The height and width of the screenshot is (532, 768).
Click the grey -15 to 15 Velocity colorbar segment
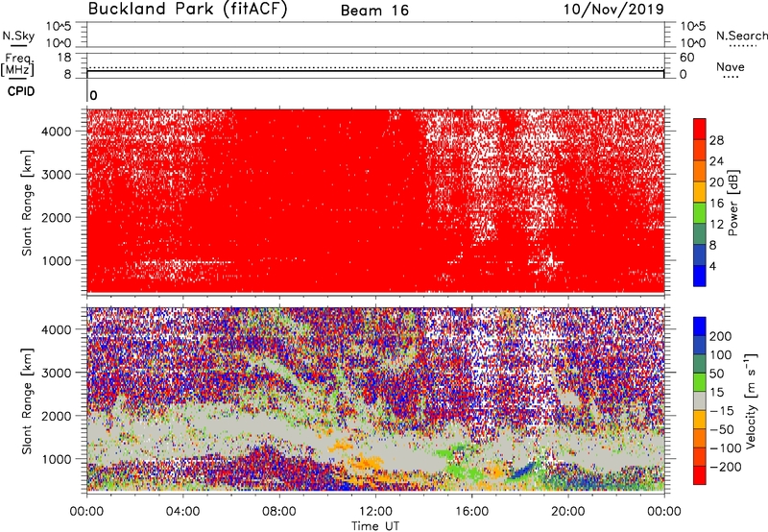(700, 400)
